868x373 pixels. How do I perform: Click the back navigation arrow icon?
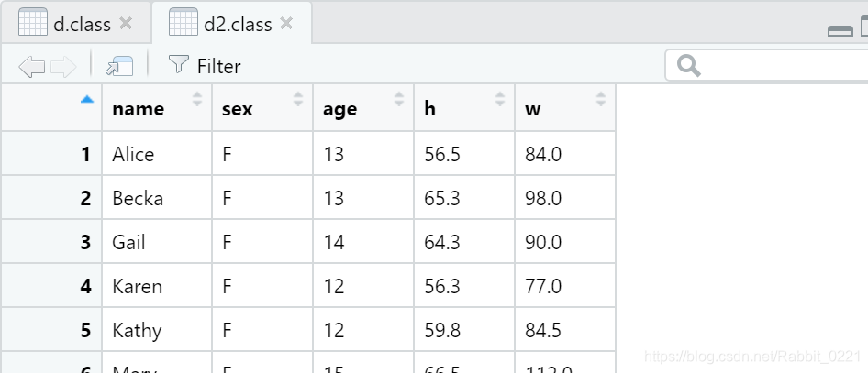pyautogui.click(x=31, y=66)
